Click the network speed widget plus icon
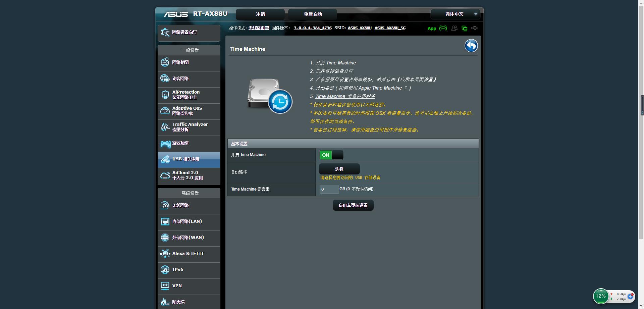Image resolution: width=644 pixels, height=309 pixels. click(x=630, y=296)
